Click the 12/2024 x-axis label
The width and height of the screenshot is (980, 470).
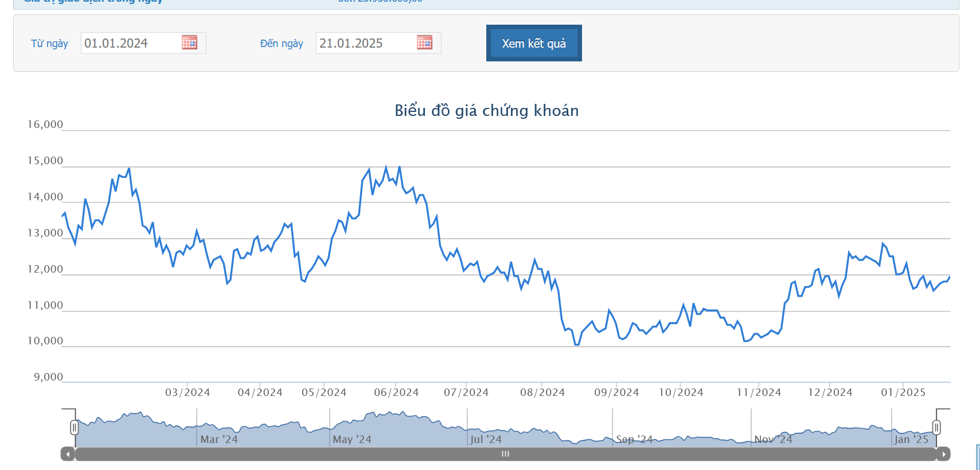click(830, 393)
